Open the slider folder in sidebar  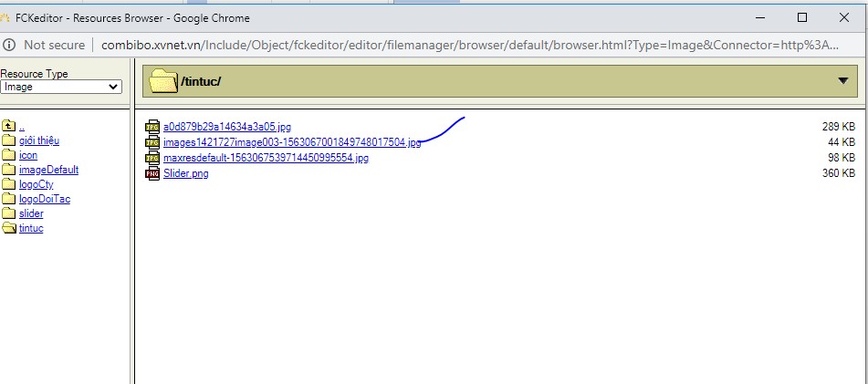coord(31,213)
